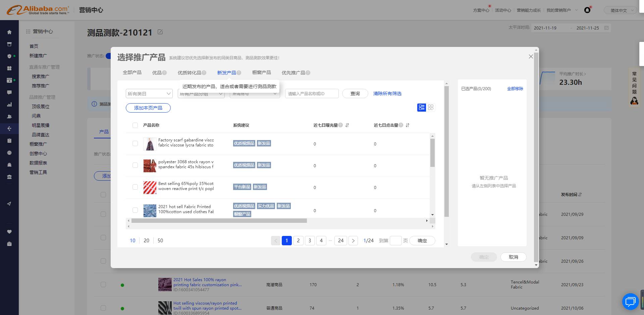The width and height of the screenshot is (644, 315).
Task: Switch to 优先推广品 tab
Action: (x=293, y=73)
